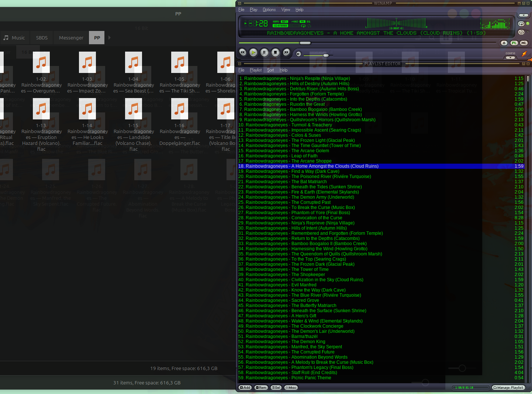Click the tab overflow arrow in file manager
Viewport: 532px width, 394px height.
109,38
